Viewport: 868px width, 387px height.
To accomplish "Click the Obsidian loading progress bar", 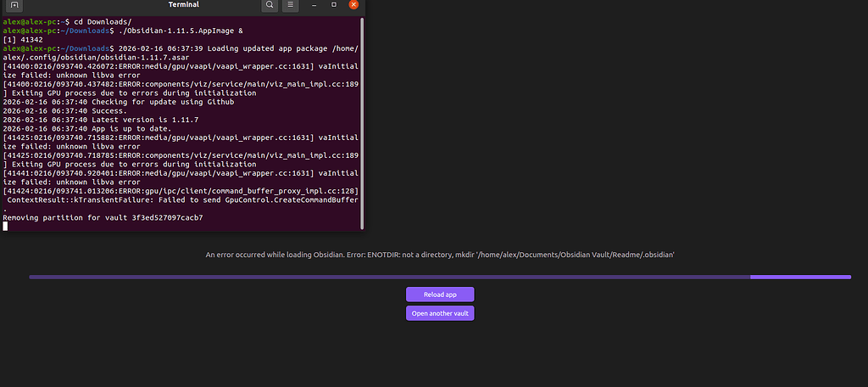I will click(x=440, y=277).
